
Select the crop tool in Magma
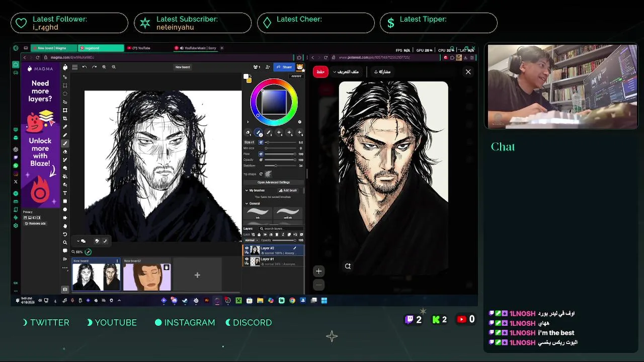pyautogui.click(x=65, y=119)
